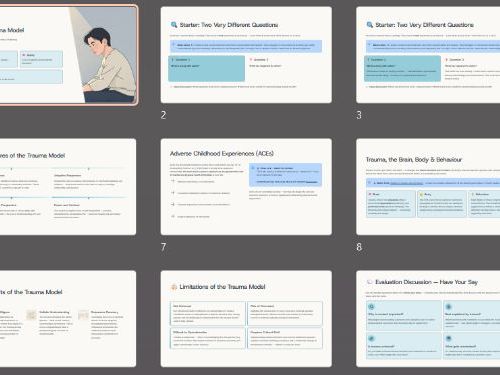Click the slide number label '7'

tap(163, 247)
